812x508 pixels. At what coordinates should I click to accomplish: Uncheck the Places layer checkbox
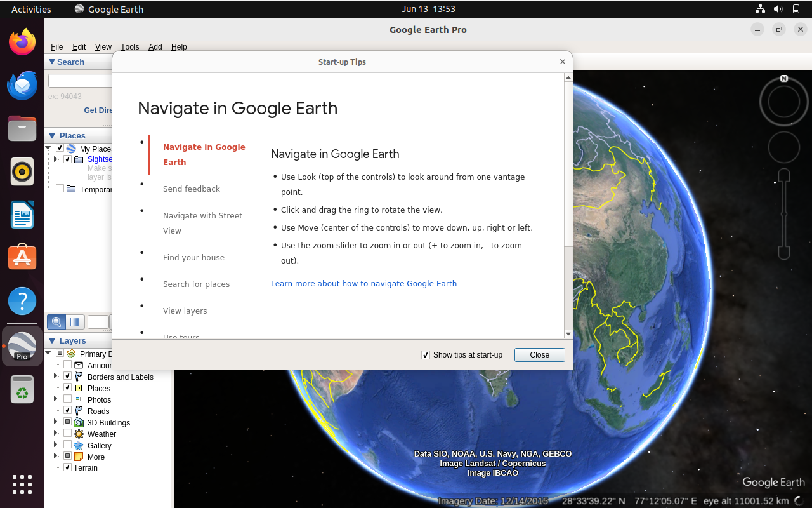coord(67,388)
